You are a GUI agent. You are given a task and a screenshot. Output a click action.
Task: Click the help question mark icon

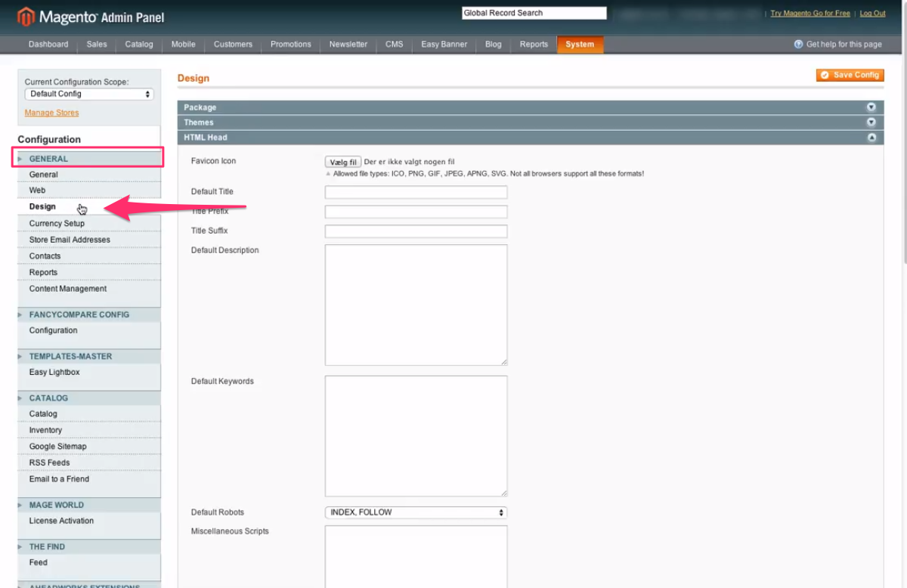798,45
